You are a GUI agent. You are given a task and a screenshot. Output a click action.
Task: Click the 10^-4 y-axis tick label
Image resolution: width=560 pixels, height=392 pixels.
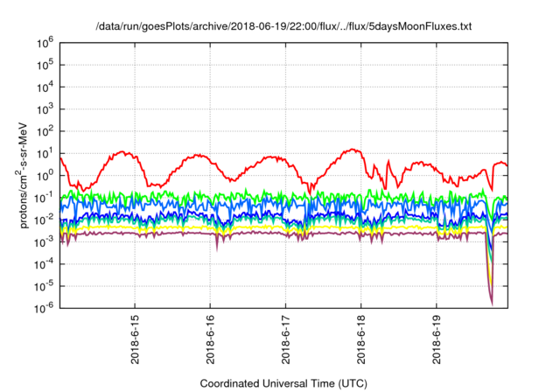pos(45,264)
